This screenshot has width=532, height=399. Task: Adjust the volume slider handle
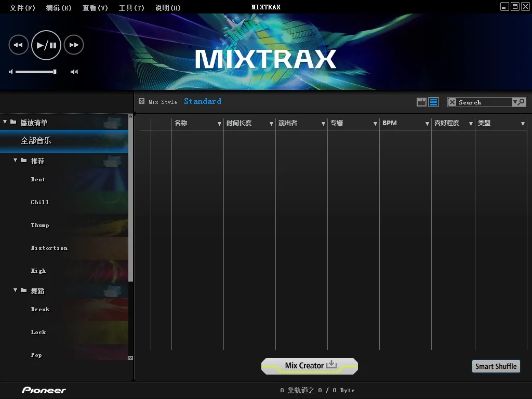[x=55, y=72]
